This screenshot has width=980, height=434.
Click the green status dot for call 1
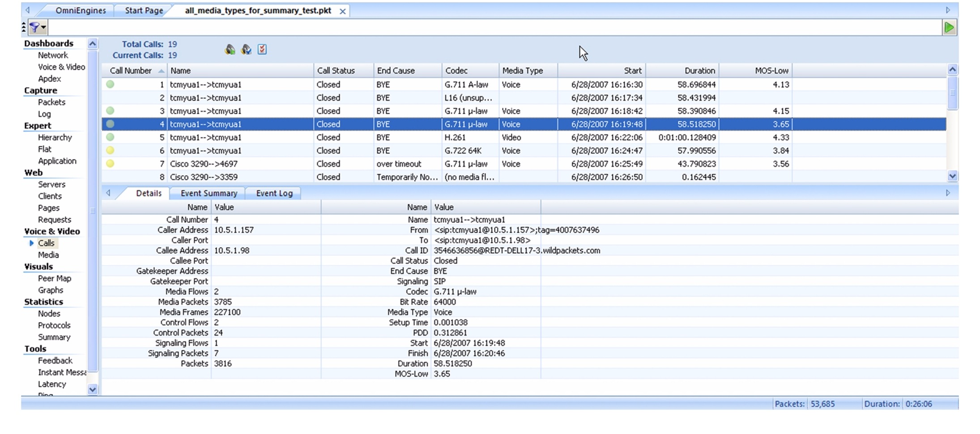pyautogui.click(x=110, y=84)
